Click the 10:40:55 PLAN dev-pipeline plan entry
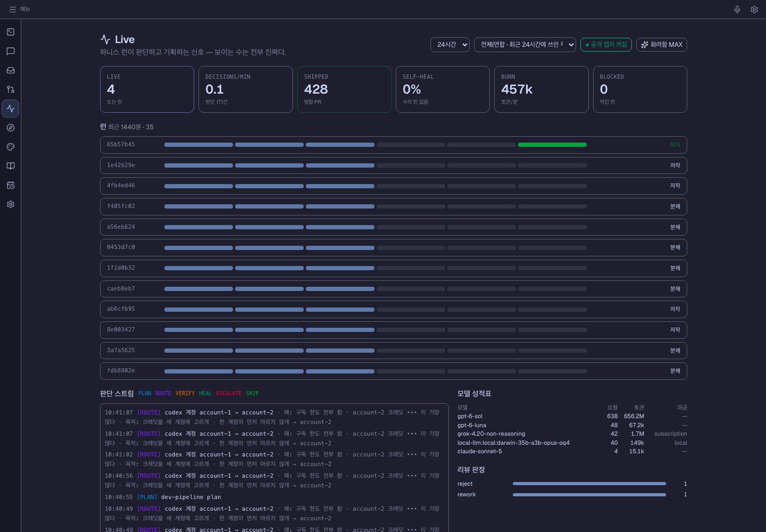Image resolution: width=766 pixels, height=532 pixels. click(274, 497)
